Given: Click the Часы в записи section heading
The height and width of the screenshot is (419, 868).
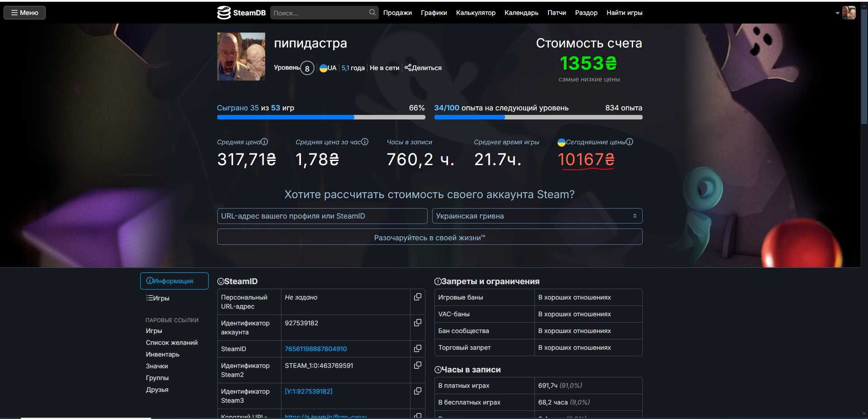Looking at the screenshot, I should (467, 370).
